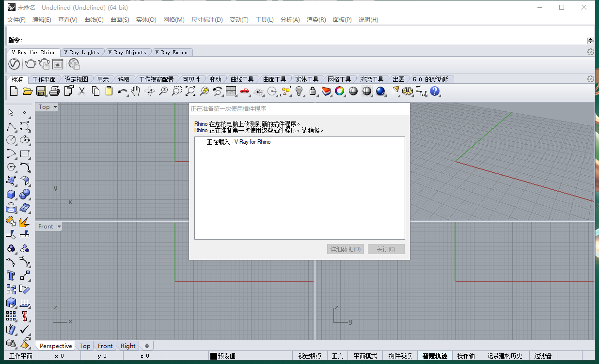Click the Box solid tool icon
The height and width of the screenshot is (364, 599).
click(x=11, y=195)
